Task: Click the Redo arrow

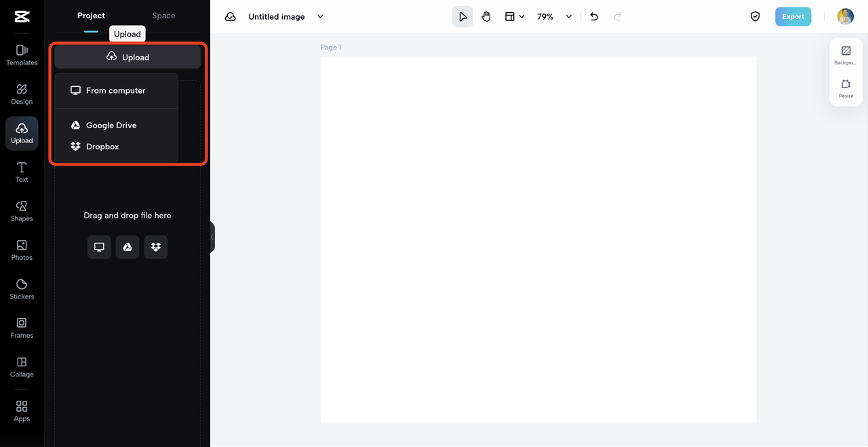Action: [x=617, y=16]
